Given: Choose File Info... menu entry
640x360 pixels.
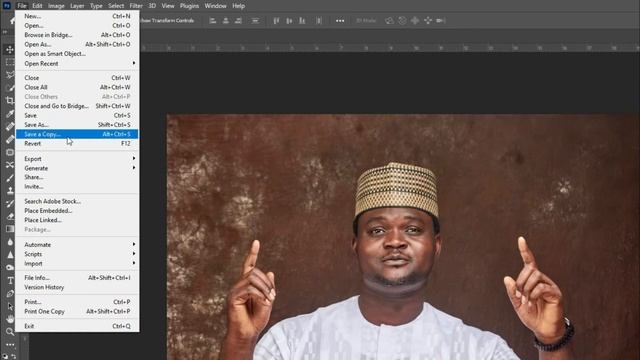Looking at the screenshot, I should 77,278.
